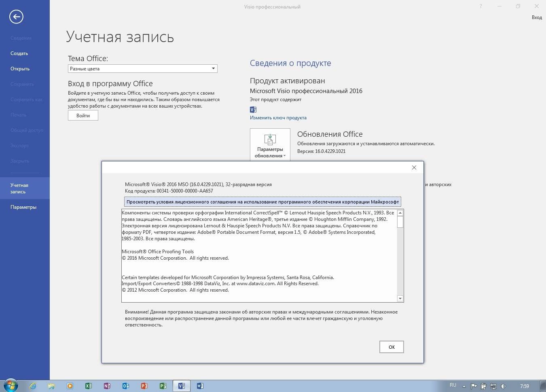Viewport: 546px width, 392px height.
Task: Click the license agreement terms button
Action: (262, 202)
